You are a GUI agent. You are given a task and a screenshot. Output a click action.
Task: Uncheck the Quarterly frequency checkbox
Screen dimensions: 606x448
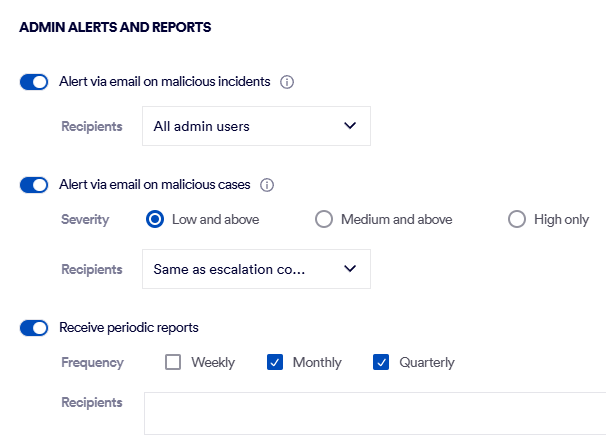pos(381,362)
